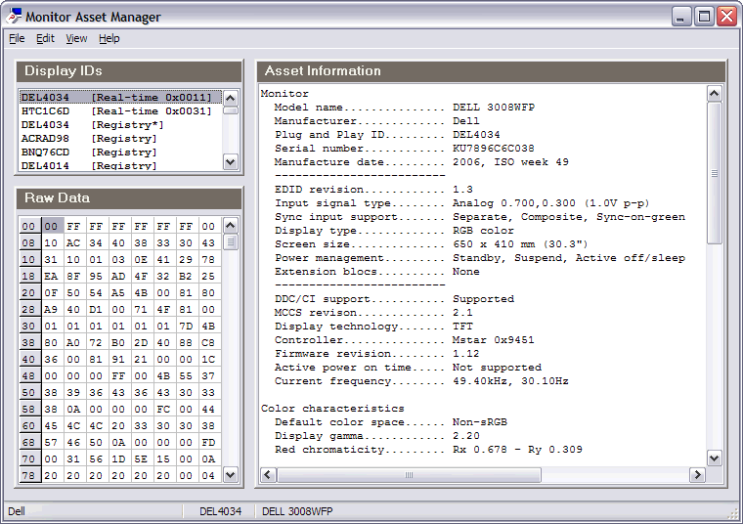Select DEL4014 Registry display entry
Screen dimensions: 743x524
121,165
